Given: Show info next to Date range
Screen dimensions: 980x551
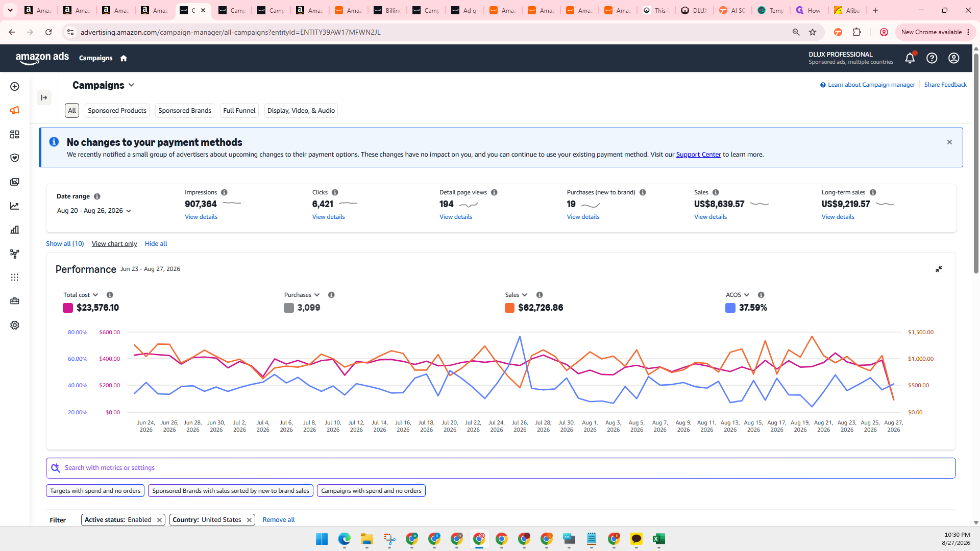Looking at the screenshot, I should (97, 196).
